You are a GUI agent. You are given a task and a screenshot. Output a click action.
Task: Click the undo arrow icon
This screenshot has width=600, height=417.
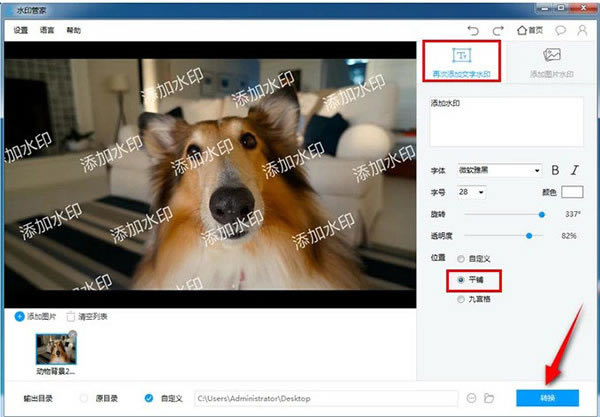(x=473, y=30)
